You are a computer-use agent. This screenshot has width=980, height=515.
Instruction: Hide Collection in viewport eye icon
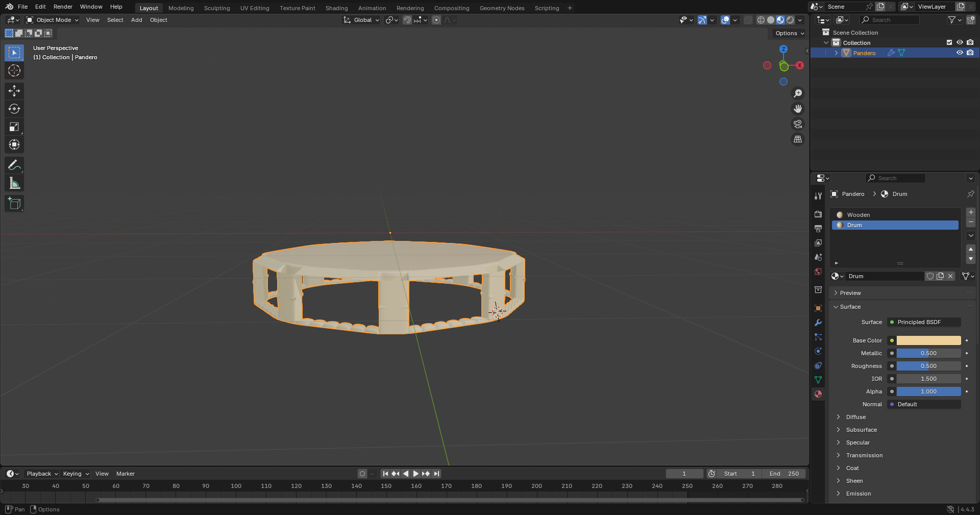coord(960,42)
